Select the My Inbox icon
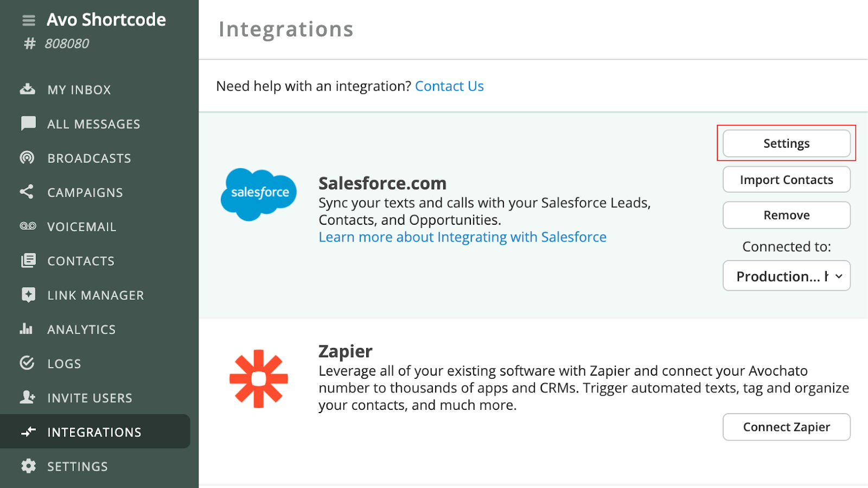Viewport: 868px width, 488px height. (28, 89)
